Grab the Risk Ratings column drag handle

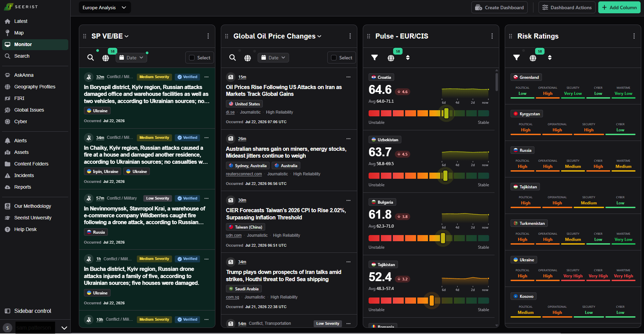tap(511, 36)
